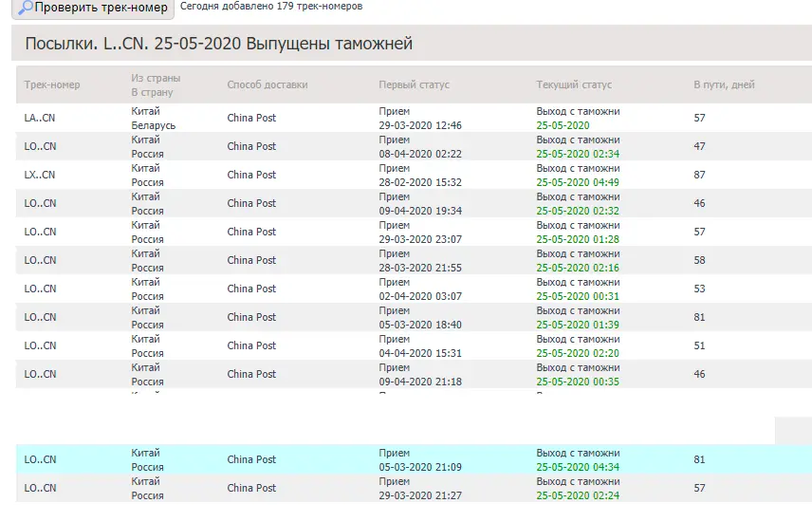The image size is (812, 522).
Task: Select the Из страны В страну header
Action: [156, 85]
